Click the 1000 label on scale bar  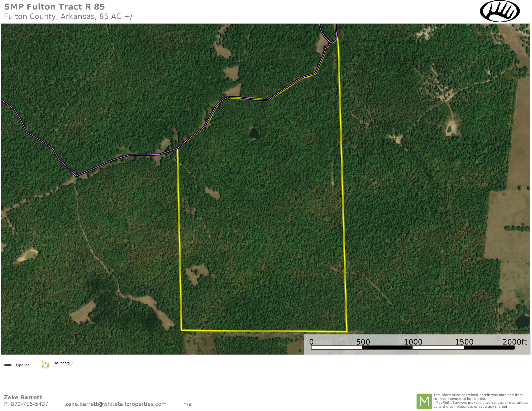pyautogui.click(x=413, y=342)
